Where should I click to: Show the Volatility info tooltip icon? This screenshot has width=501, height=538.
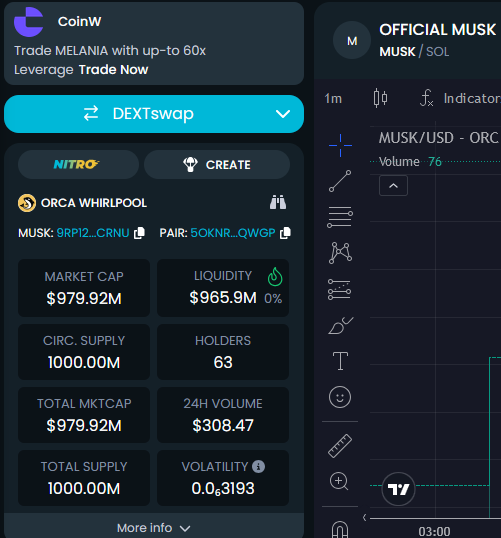tap(258, 467)
